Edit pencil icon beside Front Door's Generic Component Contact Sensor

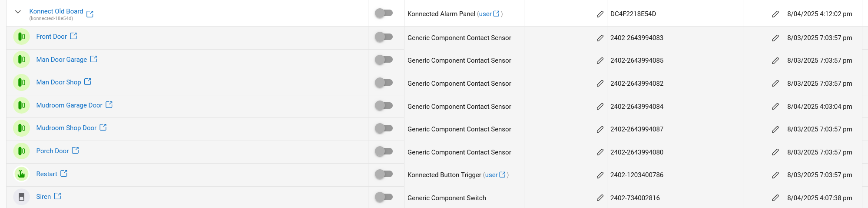(600, 38)
